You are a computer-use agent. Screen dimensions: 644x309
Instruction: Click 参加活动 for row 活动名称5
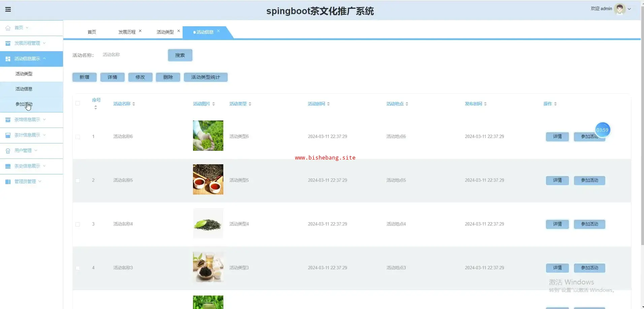[x=589, y=180]
